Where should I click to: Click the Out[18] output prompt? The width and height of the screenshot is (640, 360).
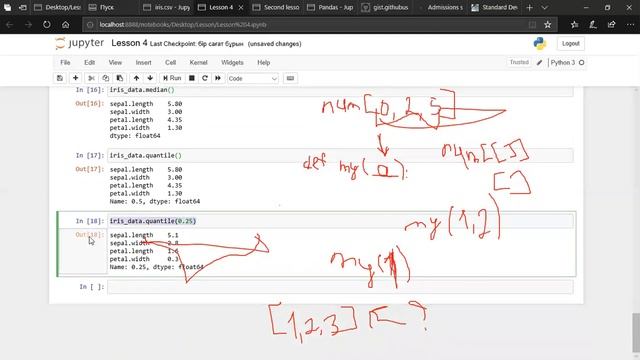click(x=90, y=235)
